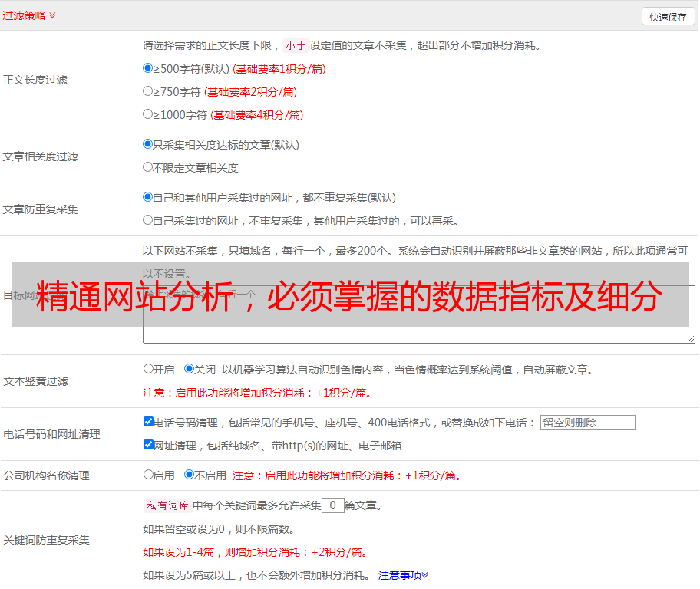Select ≥1000字符 length option
The image size is (700, 589).
click(x=148, y=114)
